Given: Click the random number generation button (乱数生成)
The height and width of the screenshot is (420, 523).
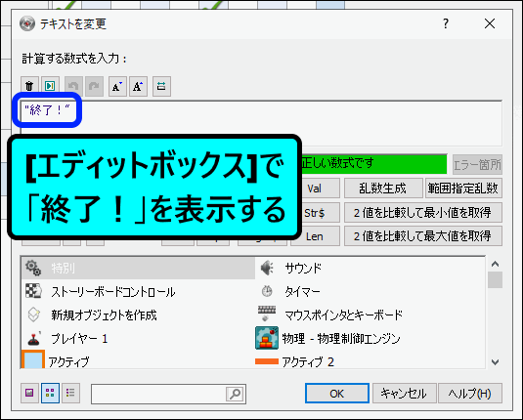Looking at the screenshot, I should tap(383, 189).
